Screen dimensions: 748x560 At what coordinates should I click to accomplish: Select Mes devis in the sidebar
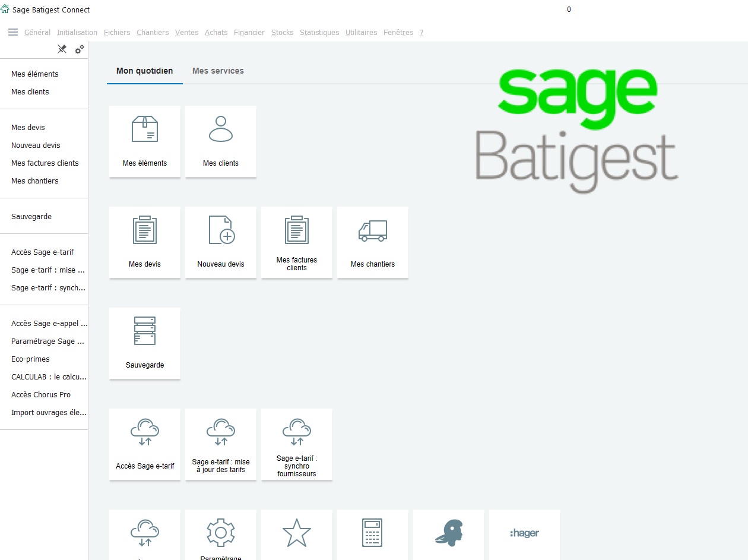click(28, 128)
